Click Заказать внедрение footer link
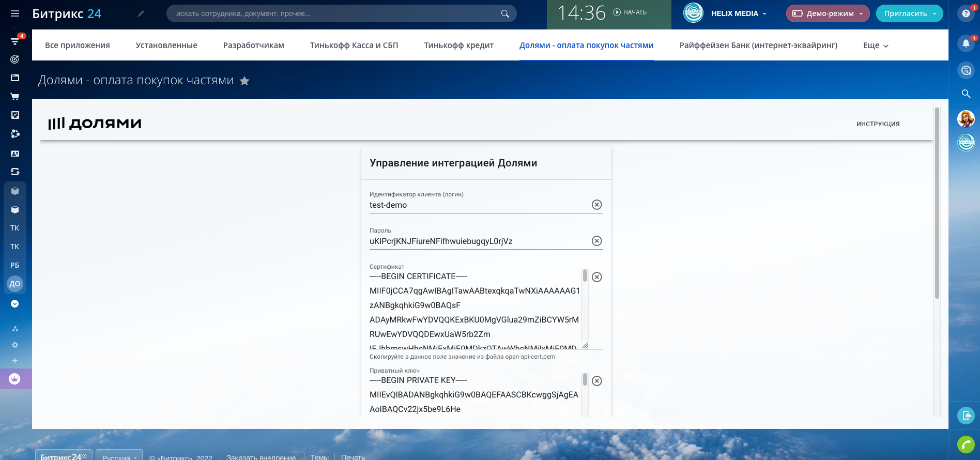The height and width of the screenshot is (460, 980). point(261,457)
